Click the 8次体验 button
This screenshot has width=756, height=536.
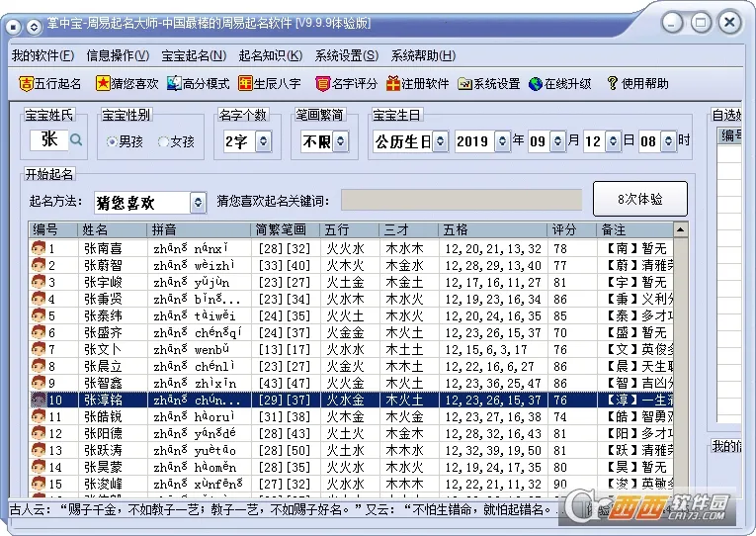(639, 199)
